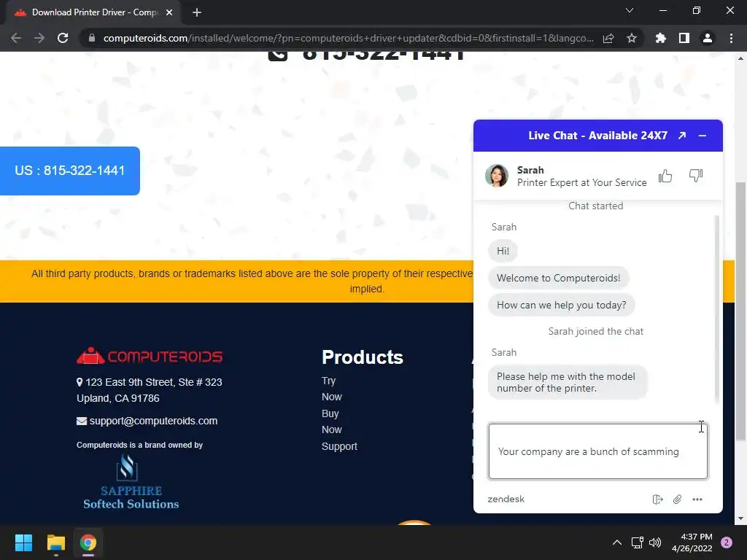The height and width of the screenshot is (560, 747).
Task: Open Support link in footer
Action: coord(339,446)
